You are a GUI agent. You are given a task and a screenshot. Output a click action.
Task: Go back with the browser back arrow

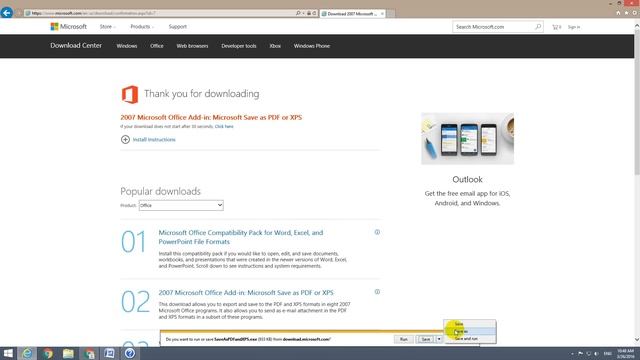(7, 13)
